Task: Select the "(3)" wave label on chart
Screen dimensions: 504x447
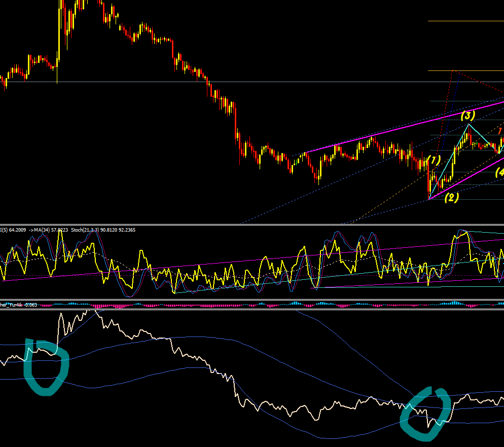Action: [x=467, y=116]
